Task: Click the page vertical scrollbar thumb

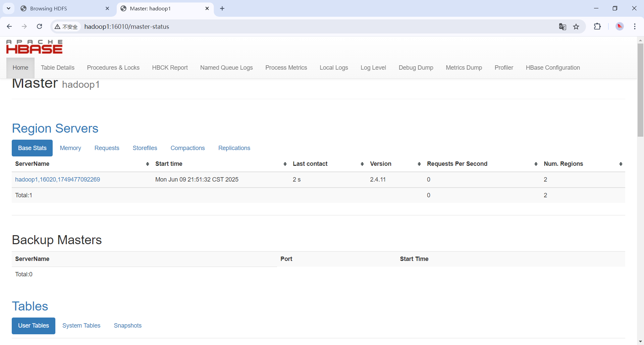Action: [x=640, y=90]
